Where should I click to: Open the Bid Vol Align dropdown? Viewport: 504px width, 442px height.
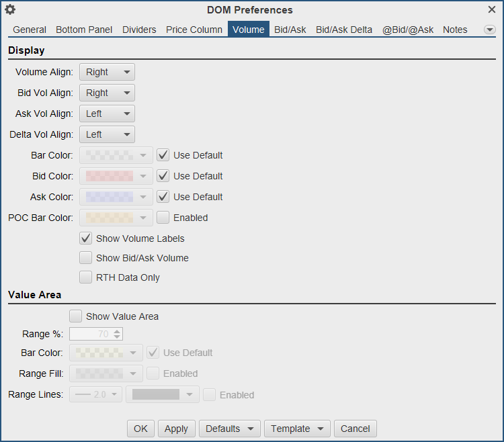coord(107,93)
